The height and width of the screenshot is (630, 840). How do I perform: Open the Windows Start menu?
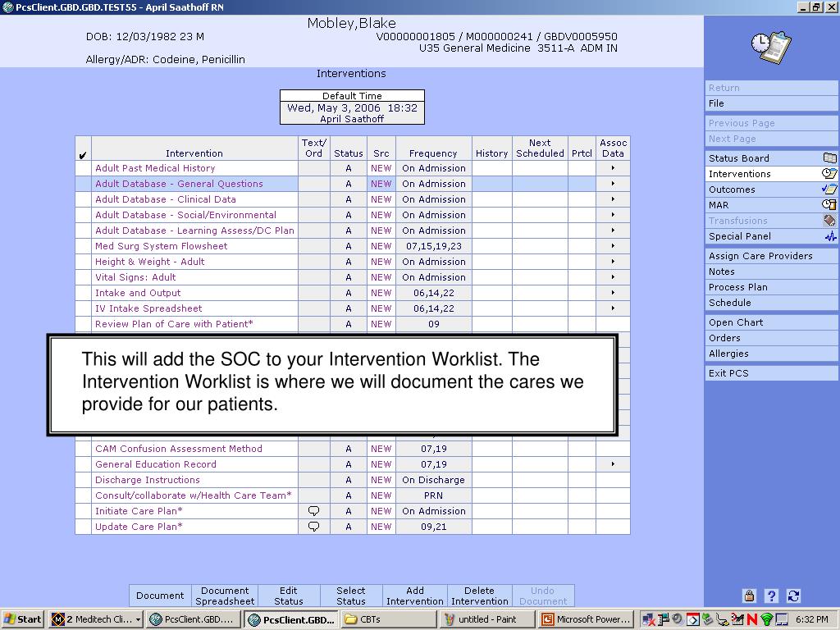22,619
